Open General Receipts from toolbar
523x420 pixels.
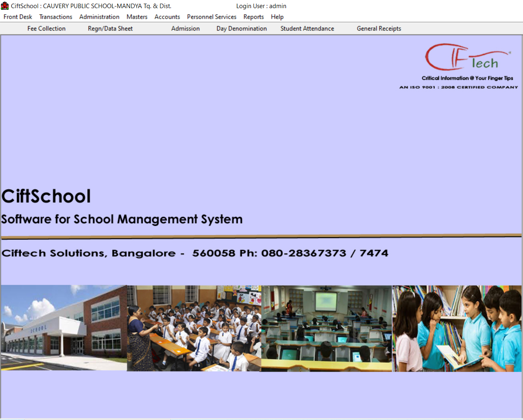379,28
